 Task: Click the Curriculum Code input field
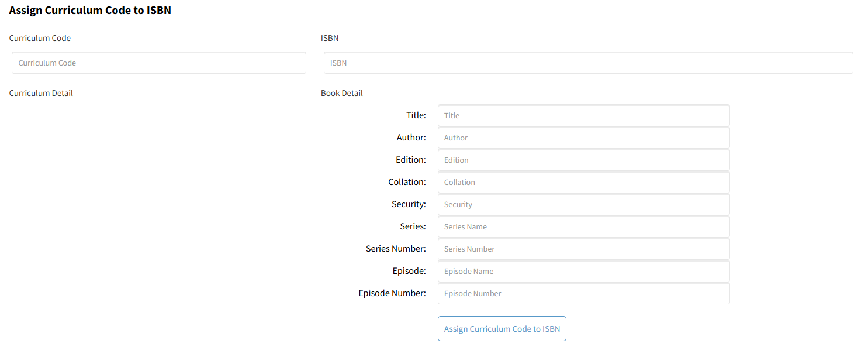click(x=159, y=63)
